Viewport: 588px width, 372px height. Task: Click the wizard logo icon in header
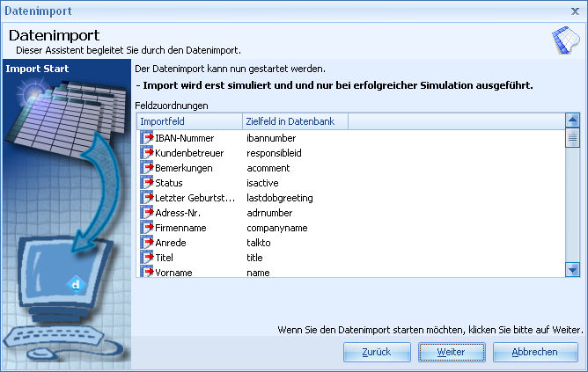[x=566, y=40]
